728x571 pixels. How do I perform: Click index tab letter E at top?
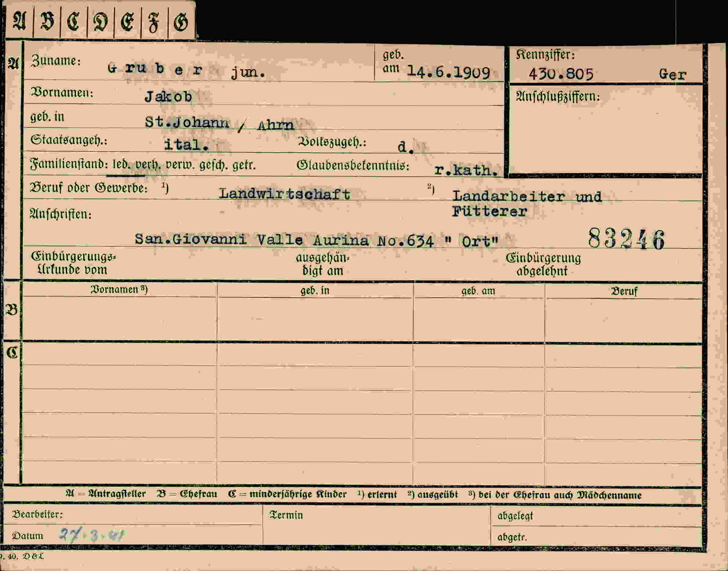[x=127, y=22]
